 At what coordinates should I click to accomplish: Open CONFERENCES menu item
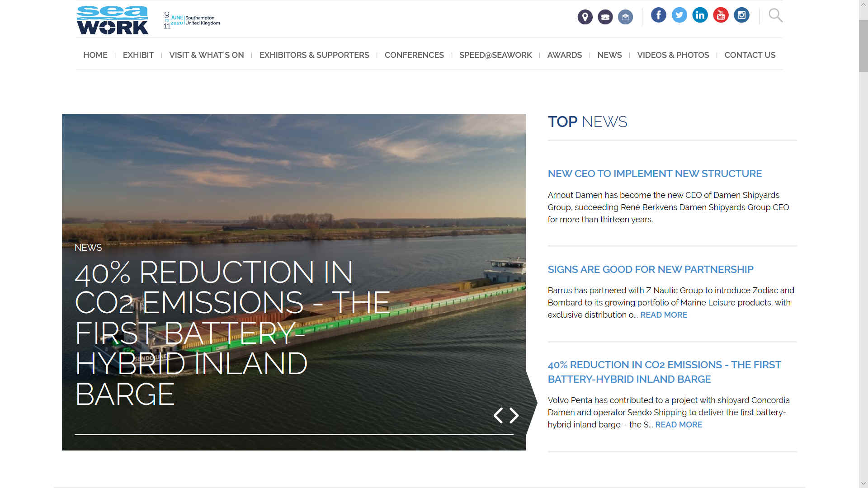(x=414, y=55)
